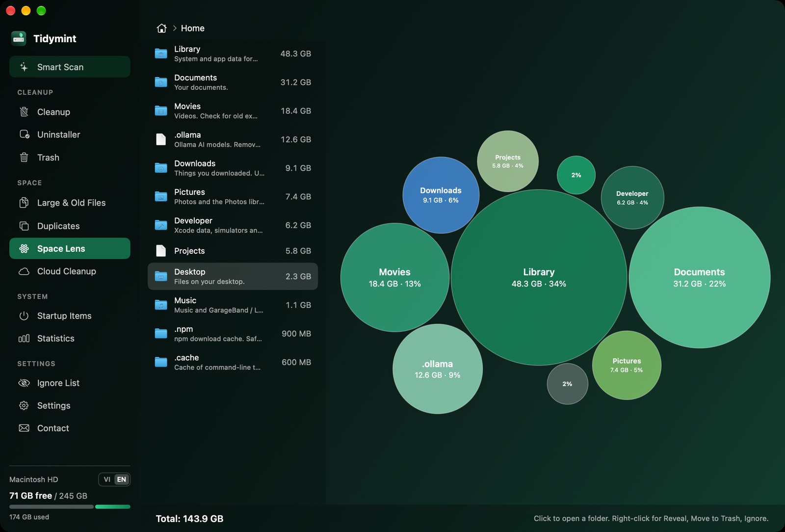The image size is (785, 532).
Task: Open the Music folder row
Action: pyautogui.click(x=233, y=305)
